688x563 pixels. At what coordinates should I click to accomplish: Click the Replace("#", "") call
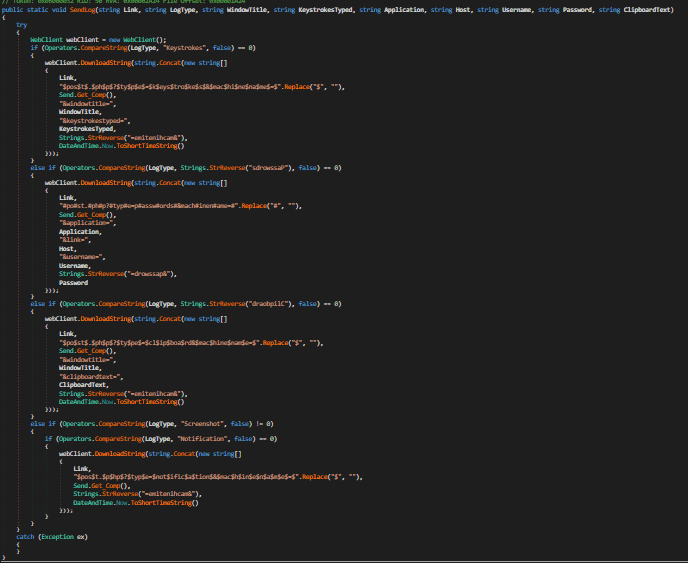coord(270,205)
